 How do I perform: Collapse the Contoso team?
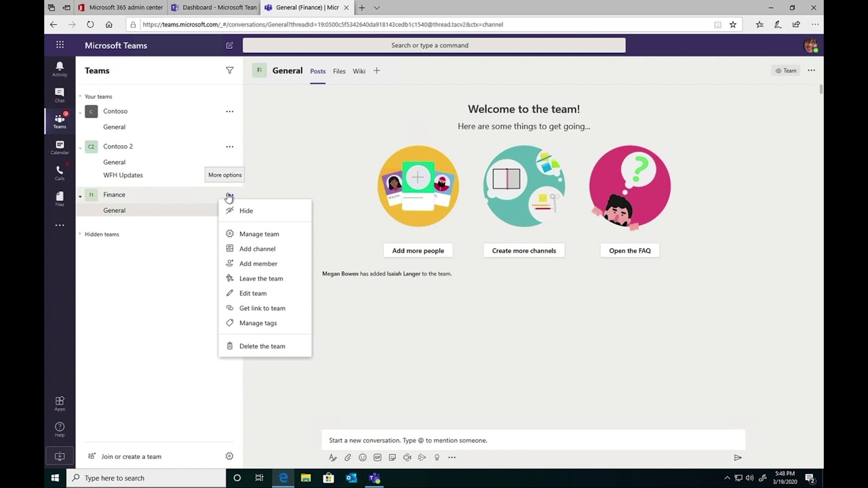click(80, 112)
